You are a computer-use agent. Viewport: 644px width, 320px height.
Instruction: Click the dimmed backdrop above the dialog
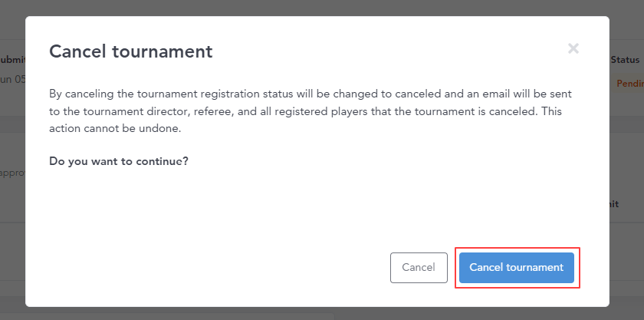tap(322, 8)
